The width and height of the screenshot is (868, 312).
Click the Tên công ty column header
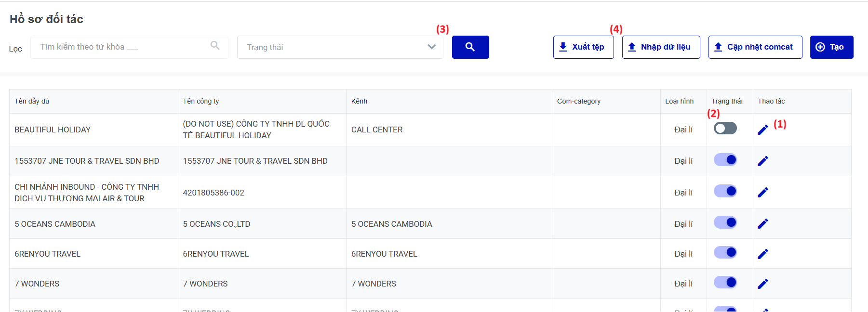[x=201, y=101]
